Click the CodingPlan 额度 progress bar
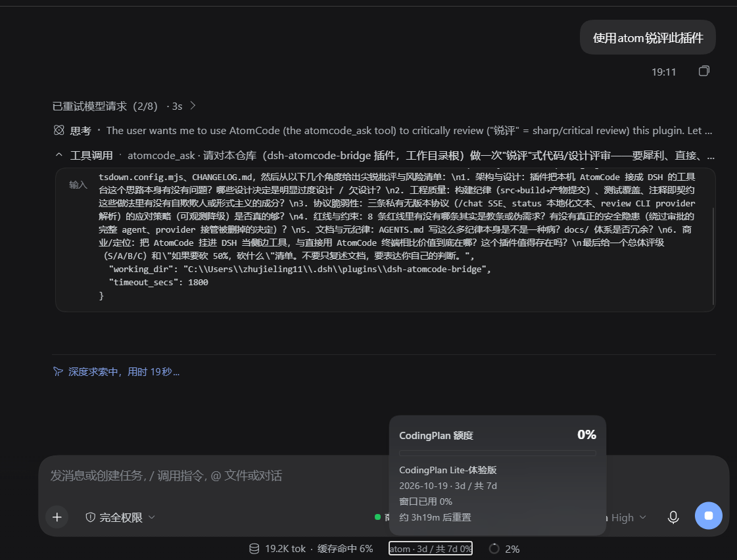Screen dimensions: 737x560 click(497, 454)
